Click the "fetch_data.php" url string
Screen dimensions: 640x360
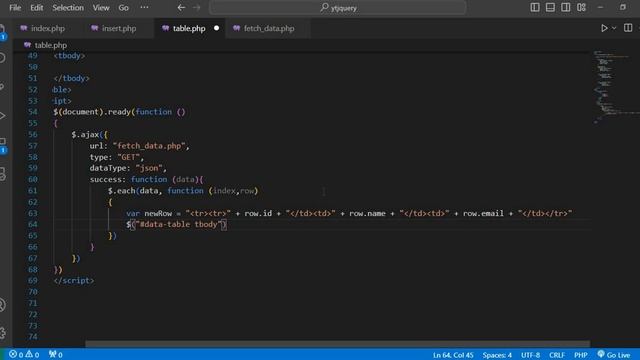click(149, 146)
